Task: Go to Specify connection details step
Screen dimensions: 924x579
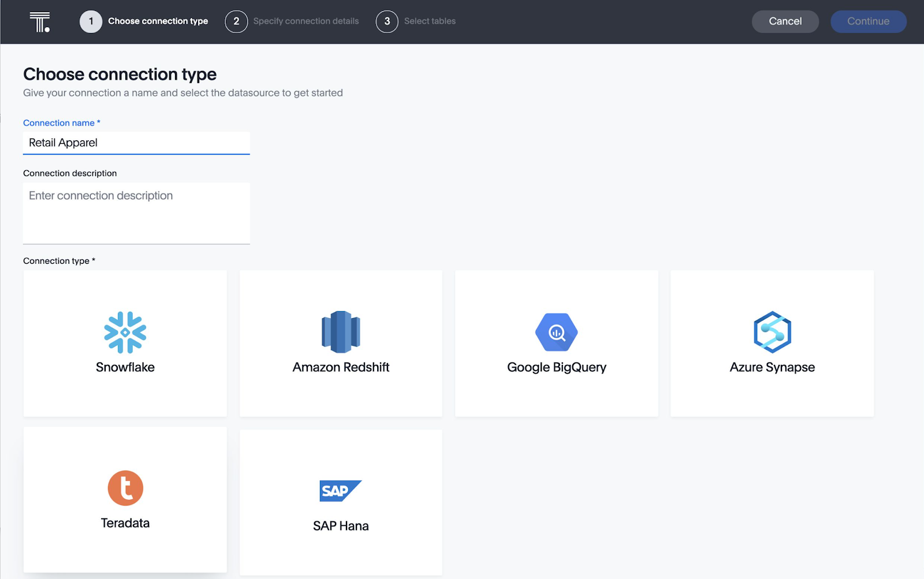Action: [306, 21]
